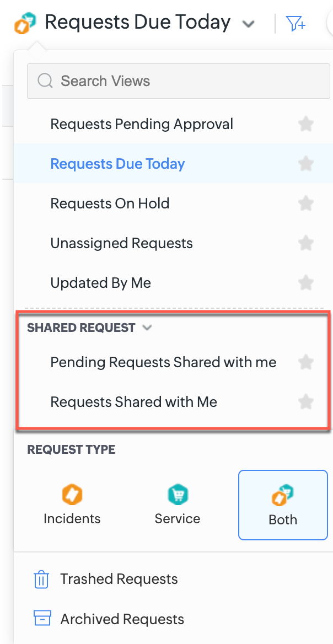Select the Incidents request type icon
This screenshot has width=333, height=644.
coord(72,496)
